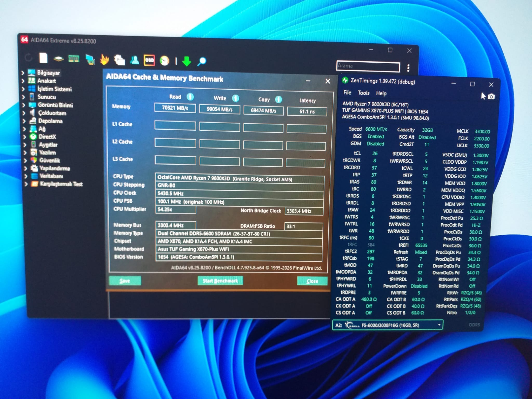The height and width of the screenshot is (399, 532).
Task: Click the green RAM module toolbar icon
Action: coord(74,59)
